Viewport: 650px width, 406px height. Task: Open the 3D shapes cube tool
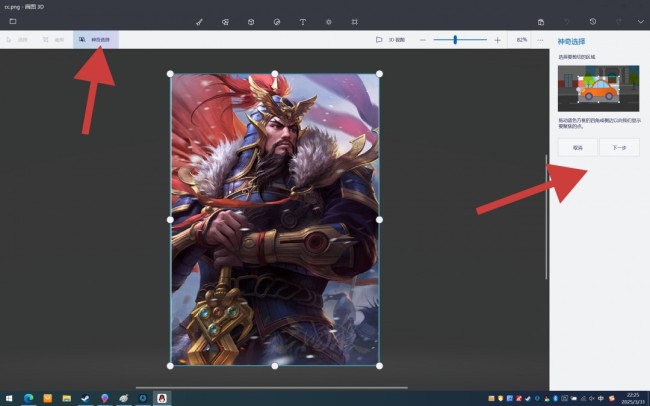pos(251,22)
